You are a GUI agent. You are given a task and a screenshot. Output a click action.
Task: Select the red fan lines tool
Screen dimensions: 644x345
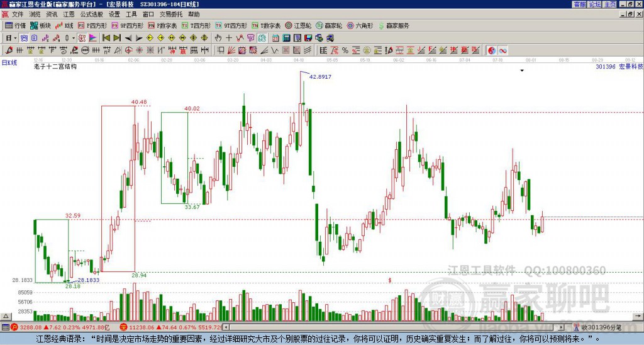231,50
